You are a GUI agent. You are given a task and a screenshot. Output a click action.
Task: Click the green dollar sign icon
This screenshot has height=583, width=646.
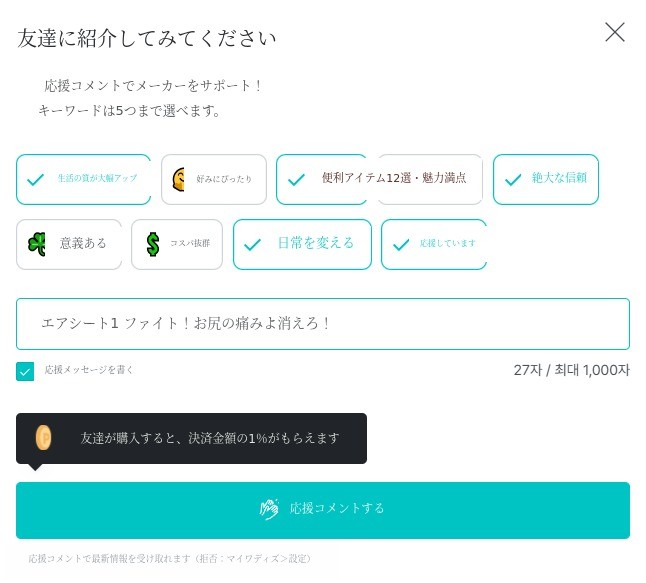(x=152, y=244)
